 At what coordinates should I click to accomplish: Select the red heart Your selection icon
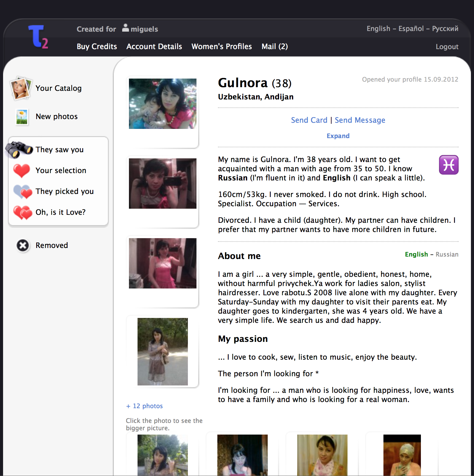tap(21, 171)
